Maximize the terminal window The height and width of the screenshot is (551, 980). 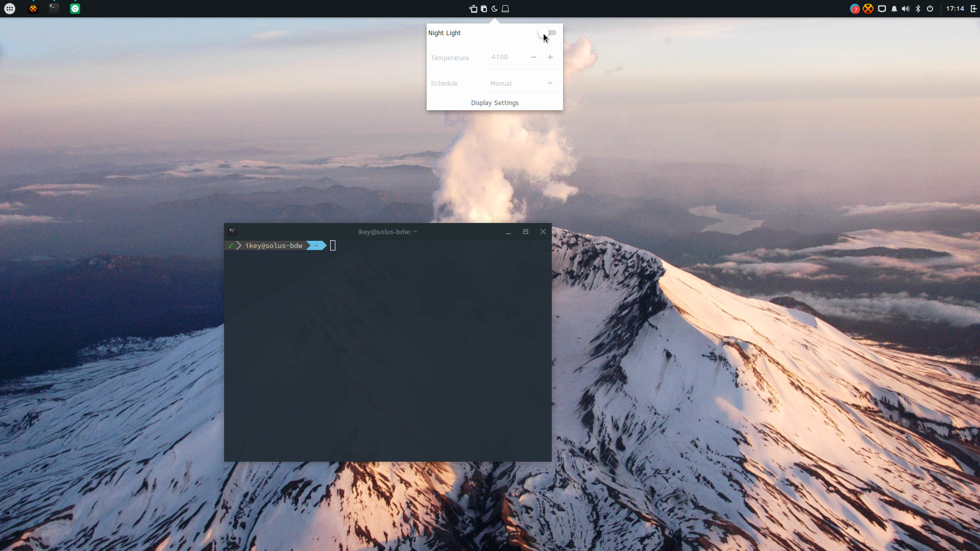pos(526,232)
